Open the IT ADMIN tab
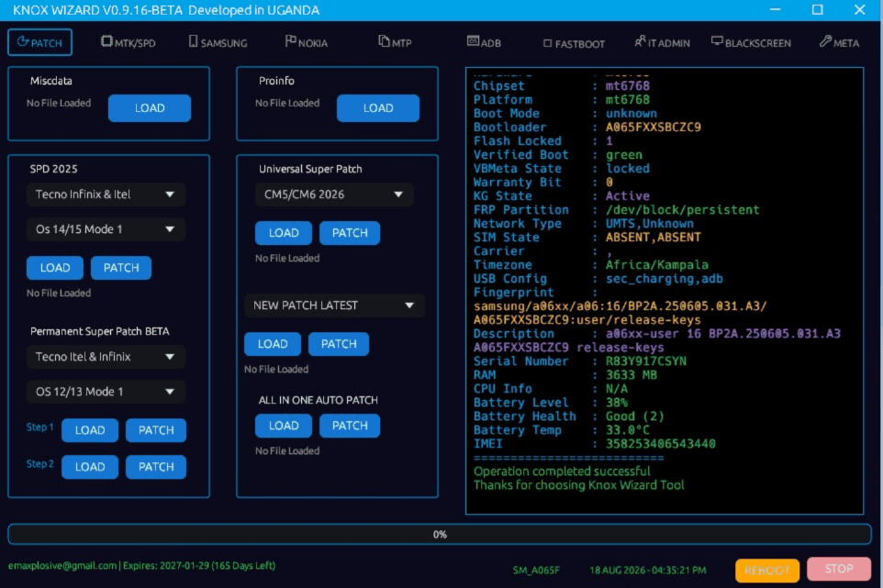The image size is (883, 588). pos(663,42)
